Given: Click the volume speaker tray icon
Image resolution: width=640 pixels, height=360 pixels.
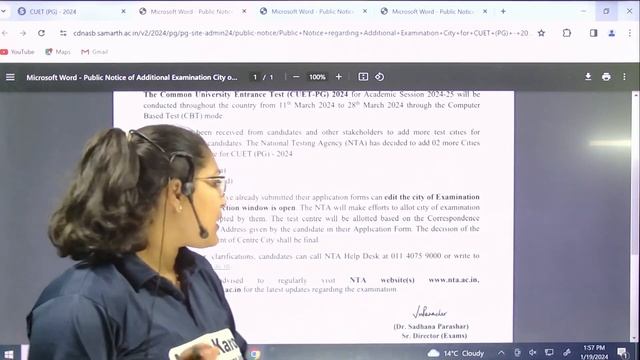Looking at the screenshot, I should point(533,353).
